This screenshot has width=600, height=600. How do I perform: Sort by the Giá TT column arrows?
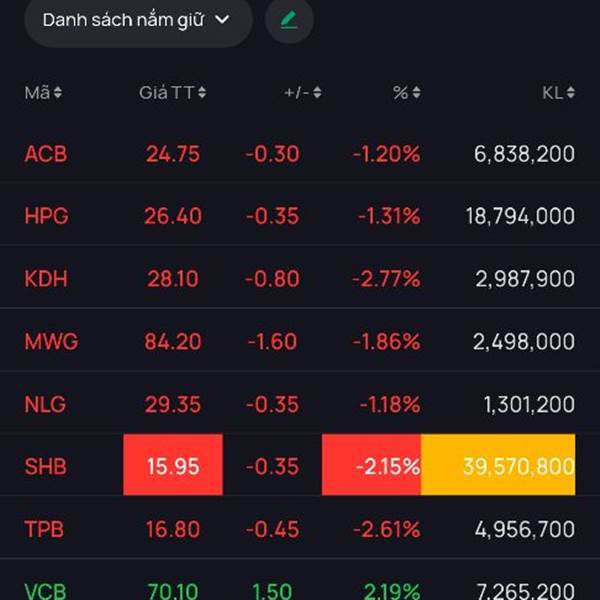202,93
